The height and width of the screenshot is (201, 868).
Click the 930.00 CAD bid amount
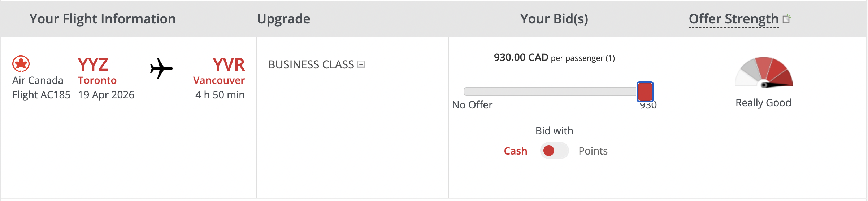[x=521, y=58]
